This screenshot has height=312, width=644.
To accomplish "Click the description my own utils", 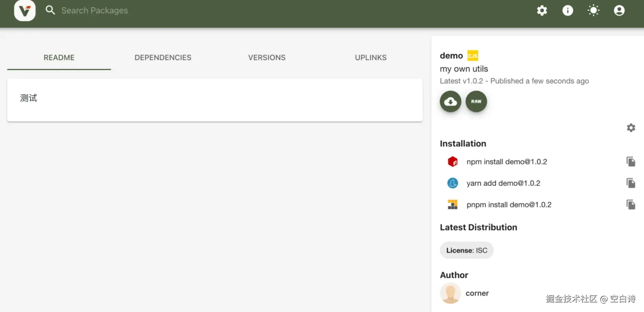I will [x=464, y=69].
